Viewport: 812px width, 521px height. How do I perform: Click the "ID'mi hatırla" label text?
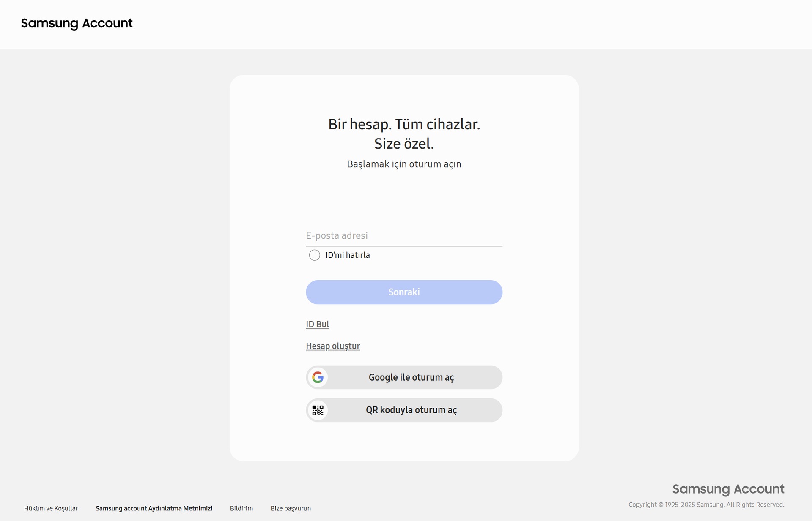click(347, 255)
